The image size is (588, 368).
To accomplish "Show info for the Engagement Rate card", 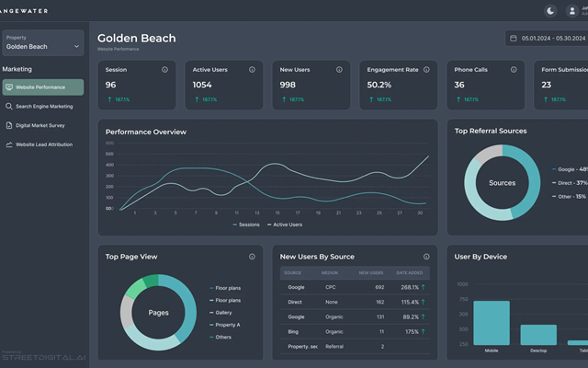I will click(426, 70).
